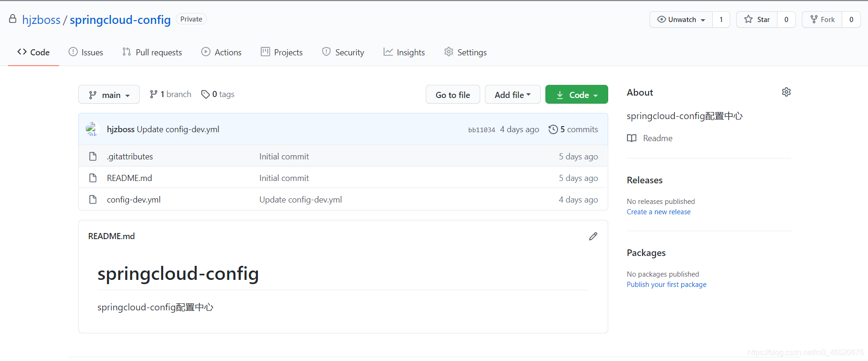Screen dimensions: 868x361
Task: Click the Actions tab play icon
Action: point(206,52)
